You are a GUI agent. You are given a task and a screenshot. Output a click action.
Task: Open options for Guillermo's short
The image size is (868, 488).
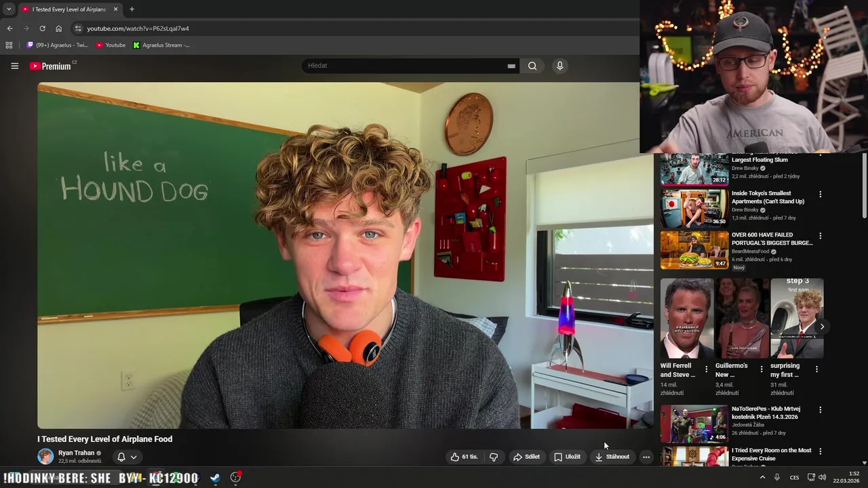[x=762, y=369]
